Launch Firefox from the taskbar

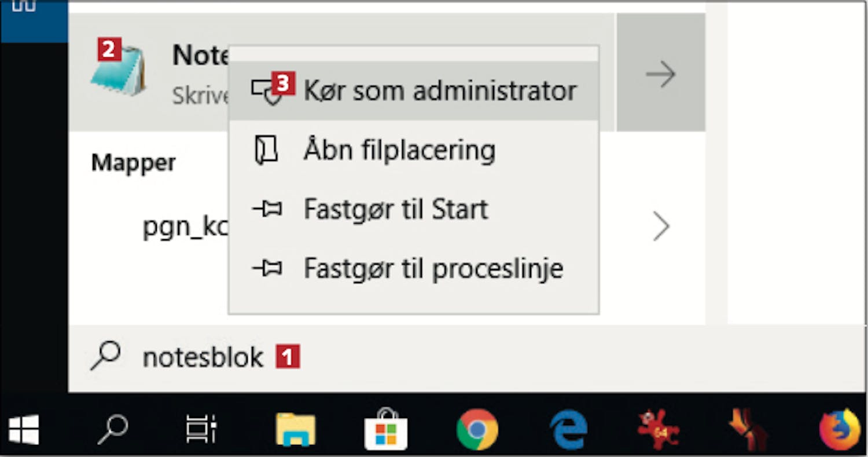point(840,429)
